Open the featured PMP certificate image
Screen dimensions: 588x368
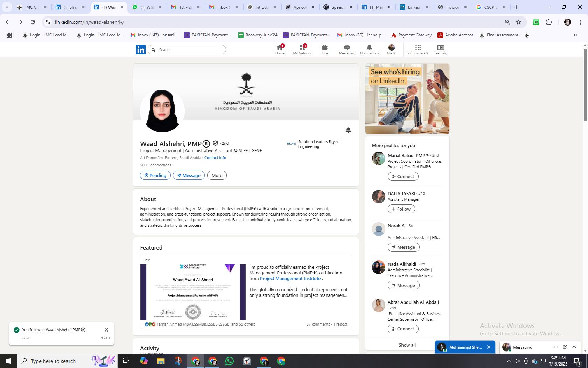[x=193, y=292]
